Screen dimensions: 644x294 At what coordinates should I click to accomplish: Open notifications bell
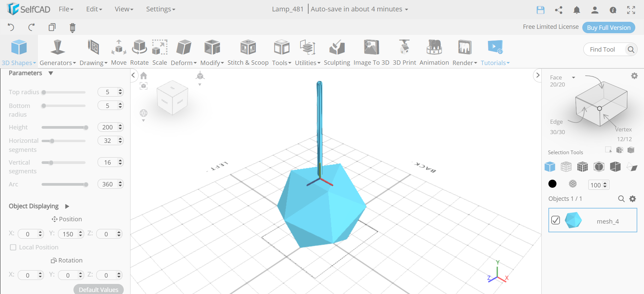click(577, 10)
